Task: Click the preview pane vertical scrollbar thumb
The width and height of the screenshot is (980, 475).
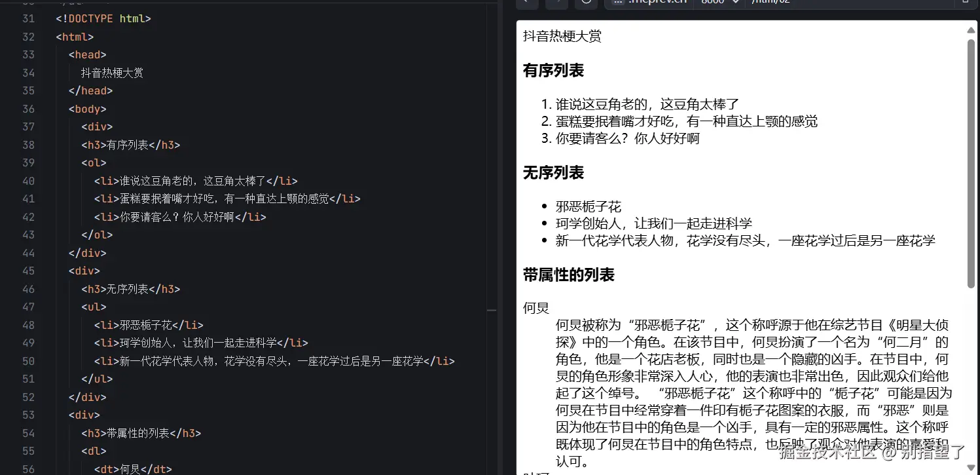Action: [971, 162]
